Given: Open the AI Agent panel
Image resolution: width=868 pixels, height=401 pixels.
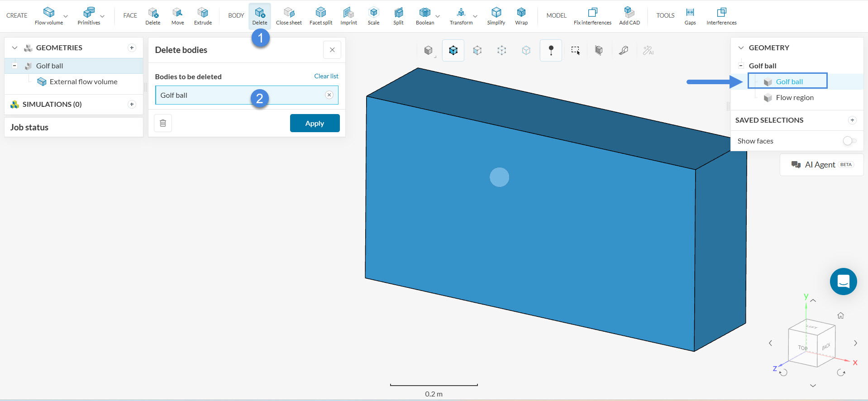Looking at the screenshot, I should (821, 165).
